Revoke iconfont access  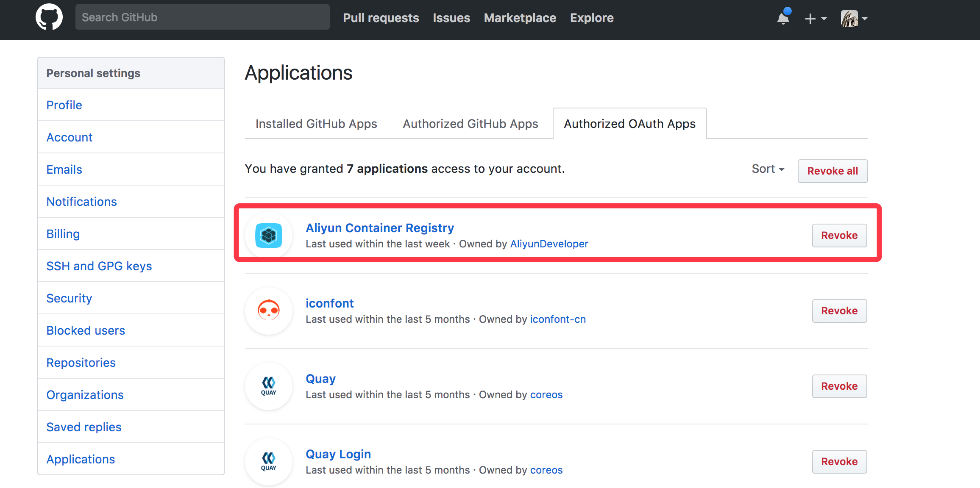pyautogui.click(x=840, y=311)
